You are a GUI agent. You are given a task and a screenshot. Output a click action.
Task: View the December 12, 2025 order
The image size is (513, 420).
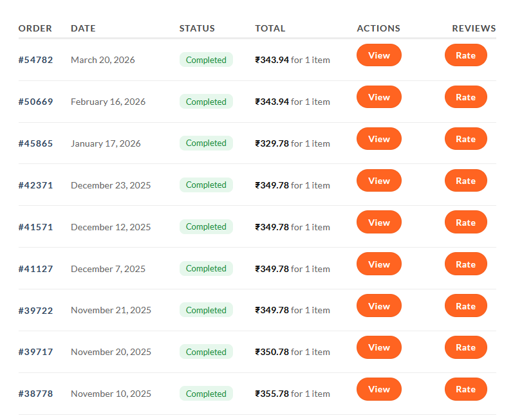click(x=378, y=223)
